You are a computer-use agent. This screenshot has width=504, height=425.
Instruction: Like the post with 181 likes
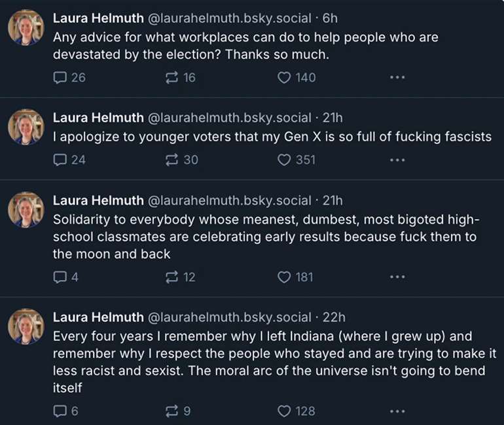(285, 277)
